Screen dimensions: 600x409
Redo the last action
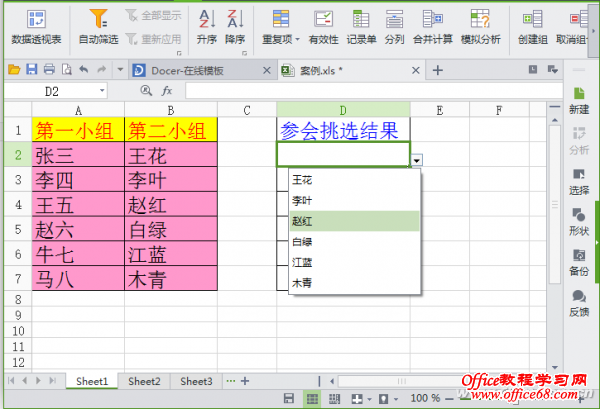point(101,70)
